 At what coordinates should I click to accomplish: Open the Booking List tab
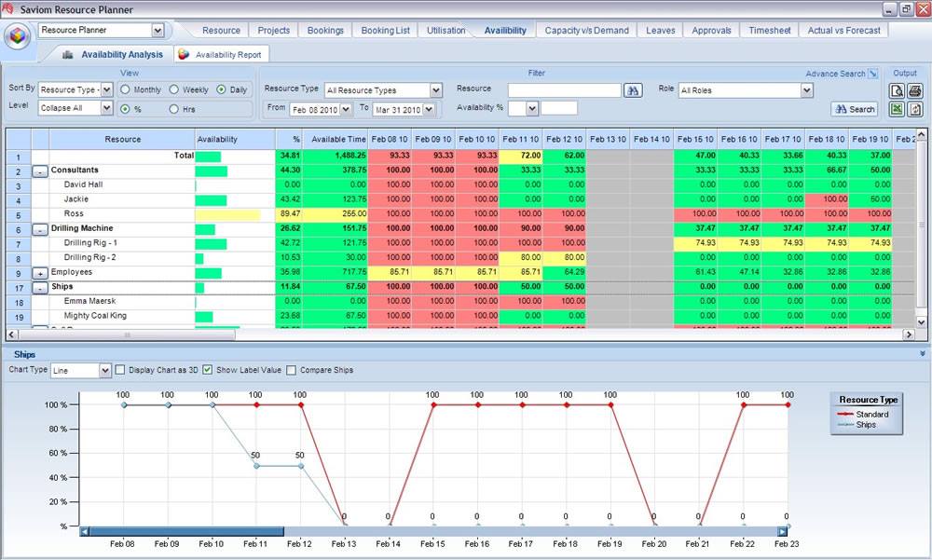(x=385, y=31)
